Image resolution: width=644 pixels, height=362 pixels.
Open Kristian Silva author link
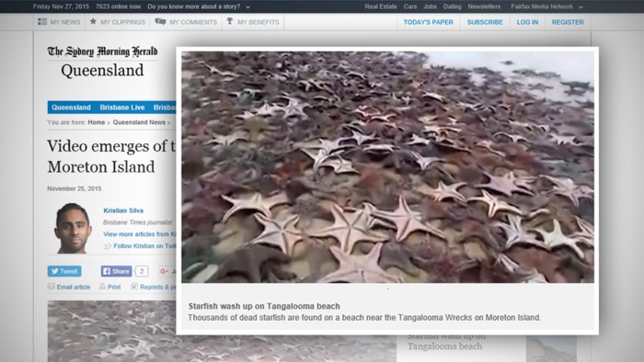tap(123, 210)
